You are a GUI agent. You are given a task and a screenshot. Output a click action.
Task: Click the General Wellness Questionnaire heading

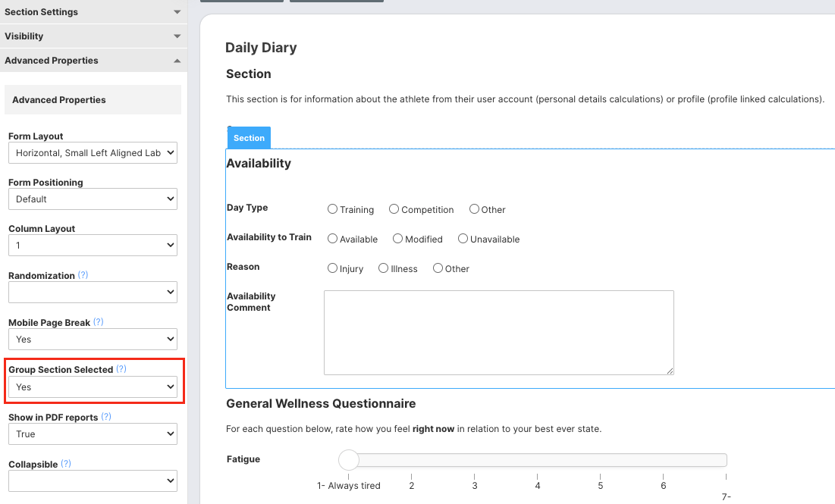[x=321, y=403]
